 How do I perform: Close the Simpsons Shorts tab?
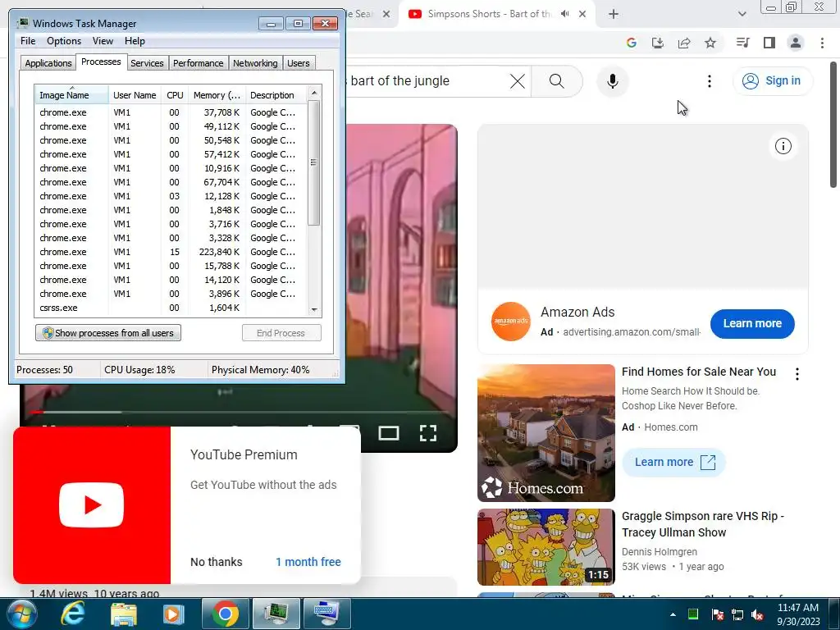coord(582,14)
